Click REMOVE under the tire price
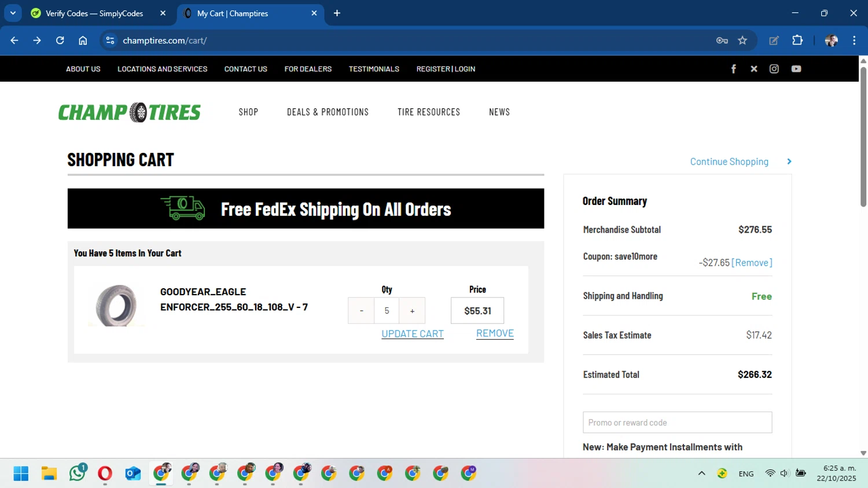 point(495,333)
